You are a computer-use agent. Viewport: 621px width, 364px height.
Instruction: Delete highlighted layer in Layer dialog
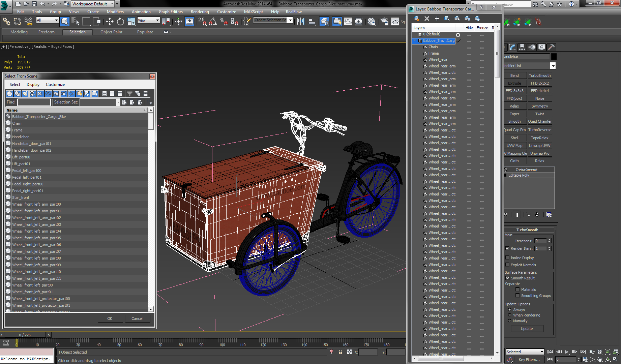pyautogui.click(x=426, y=19)
